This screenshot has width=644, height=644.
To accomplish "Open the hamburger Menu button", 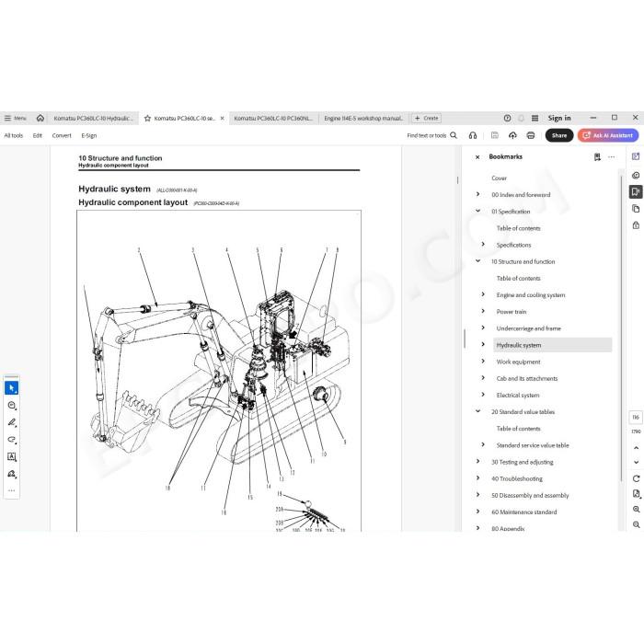I will (x=15, y=119).
